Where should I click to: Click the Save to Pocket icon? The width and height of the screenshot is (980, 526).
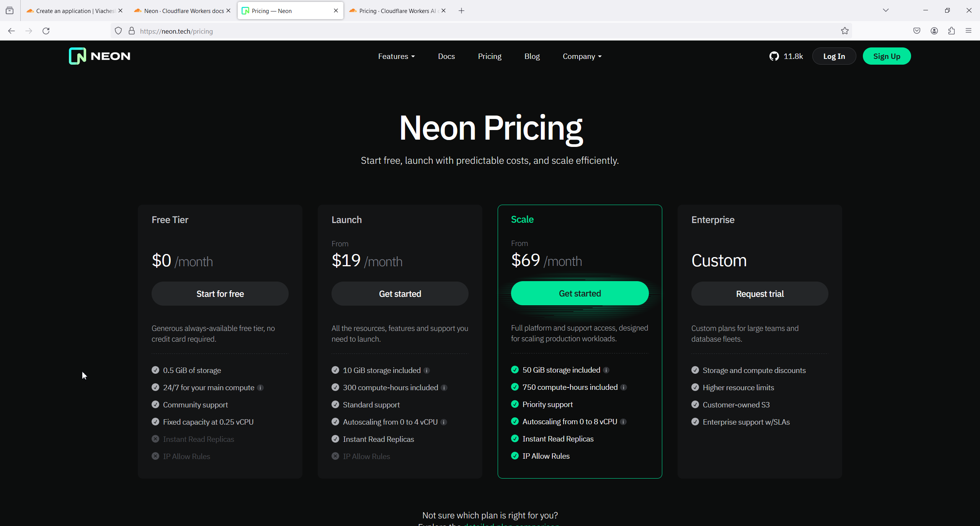coord(917,31)
